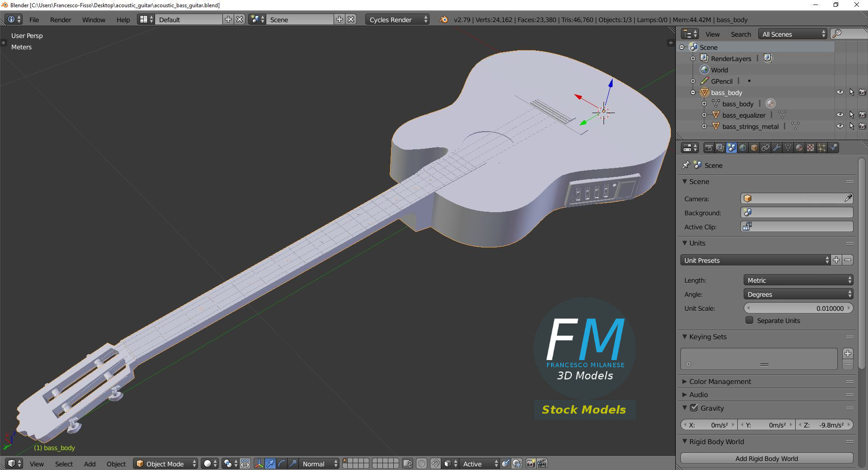Open the Scene properties tab
The image size is (868, 470).
point(731,148)
